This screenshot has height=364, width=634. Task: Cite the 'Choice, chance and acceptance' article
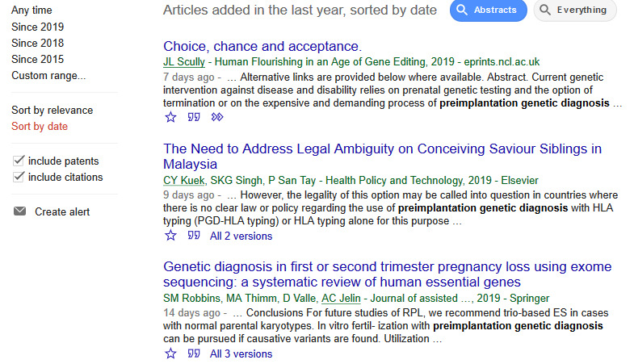[194, 118]
